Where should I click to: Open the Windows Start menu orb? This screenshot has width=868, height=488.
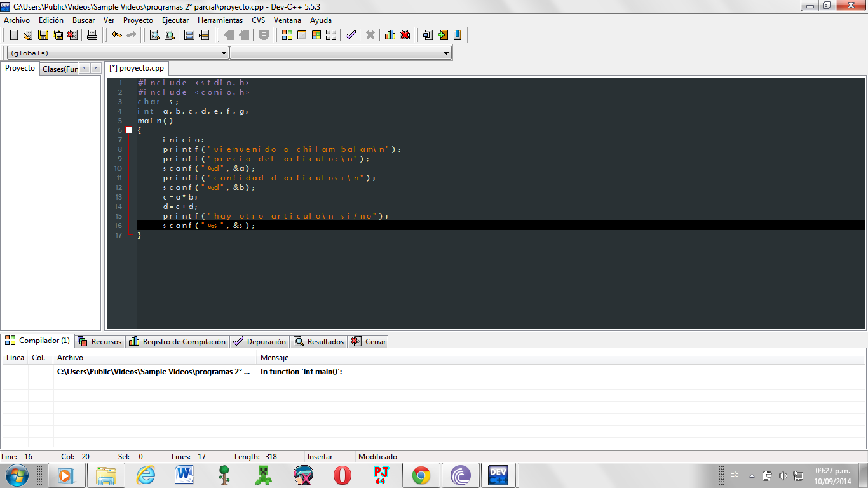(17, 475)
